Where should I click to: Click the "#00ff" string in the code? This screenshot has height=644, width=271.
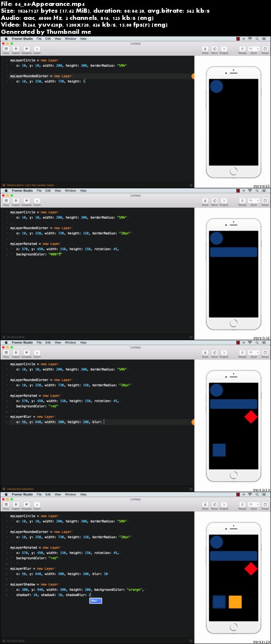[x=55, y=254]
